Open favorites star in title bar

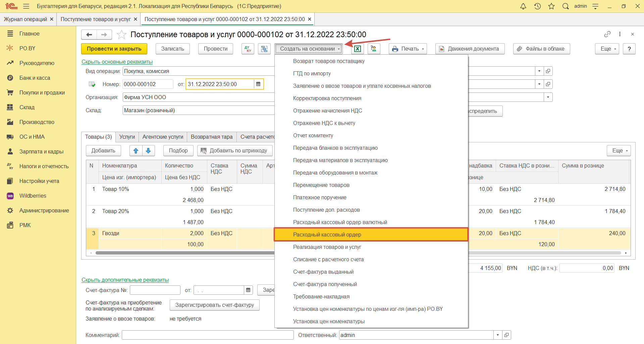tap(551, 6)
